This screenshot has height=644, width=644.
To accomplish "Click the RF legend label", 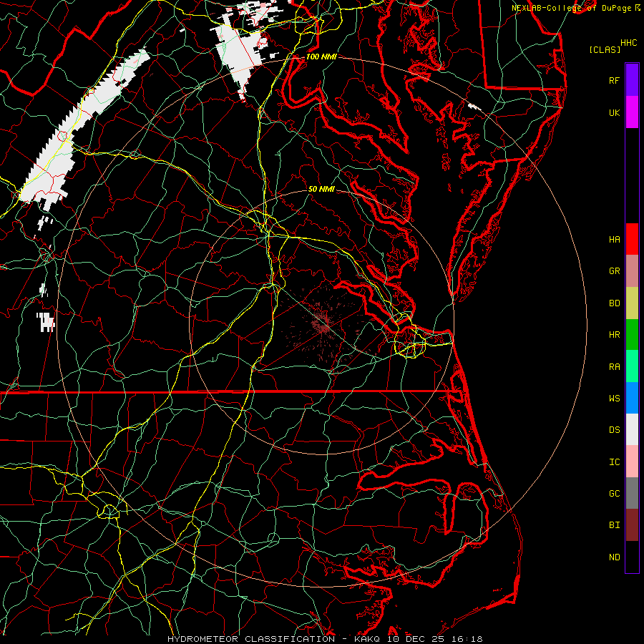I will click(615, 80).
